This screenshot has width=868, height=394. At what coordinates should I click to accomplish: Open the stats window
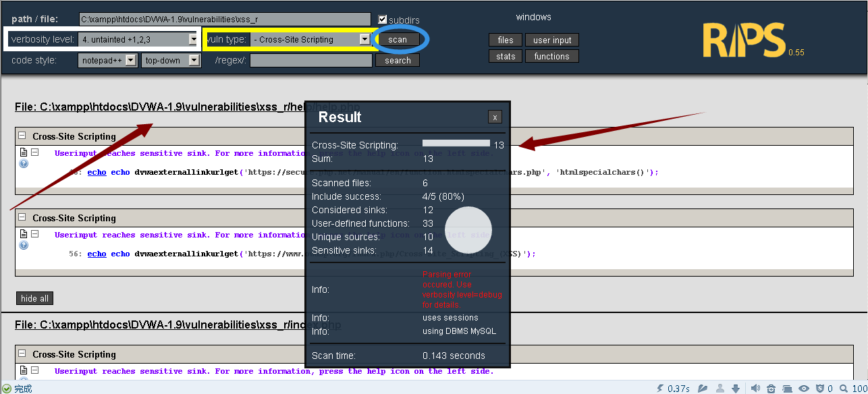pos(506,57)
